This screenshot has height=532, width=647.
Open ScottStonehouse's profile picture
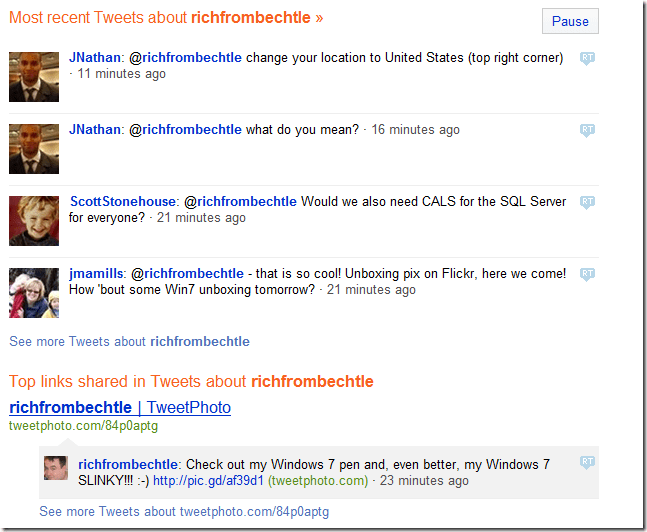[x=34, y=221]
